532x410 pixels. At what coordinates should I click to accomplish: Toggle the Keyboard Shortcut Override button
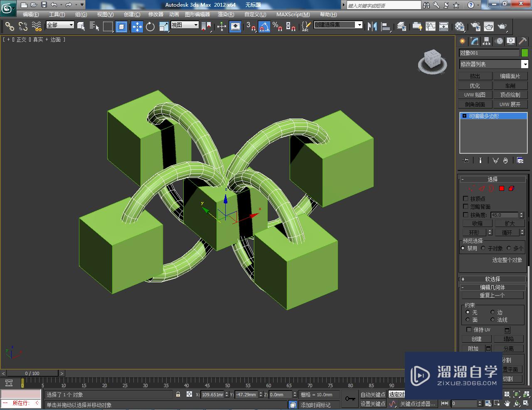(235, 26)
